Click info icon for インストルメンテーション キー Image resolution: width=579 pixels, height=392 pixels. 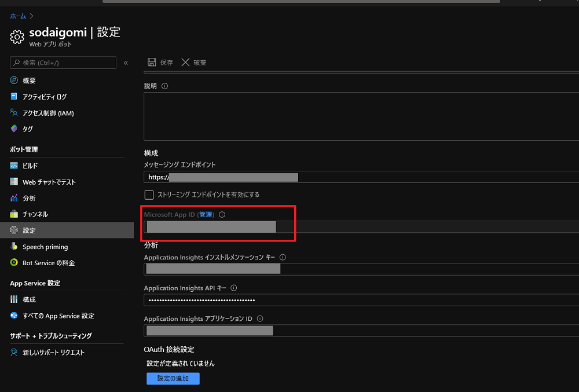tap(283, 257)
